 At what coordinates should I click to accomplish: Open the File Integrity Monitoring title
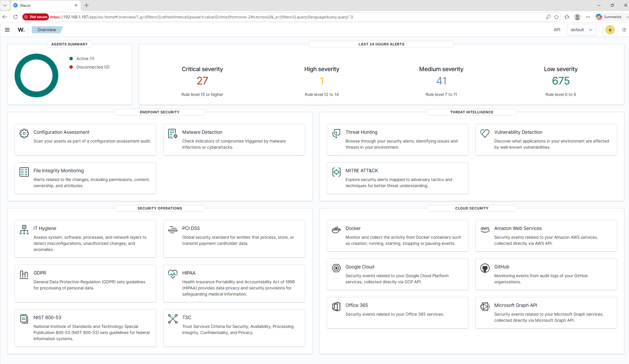[x=59, y=170]
